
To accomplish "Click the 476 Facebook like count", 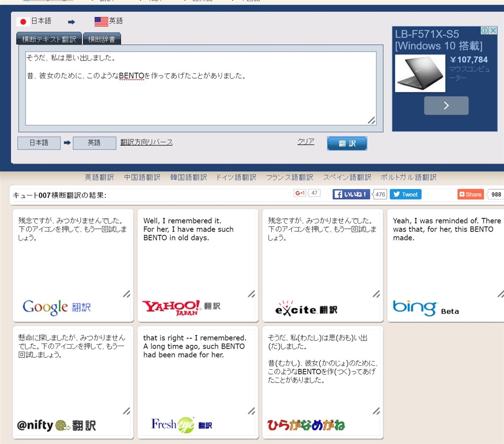I will 380,194.
